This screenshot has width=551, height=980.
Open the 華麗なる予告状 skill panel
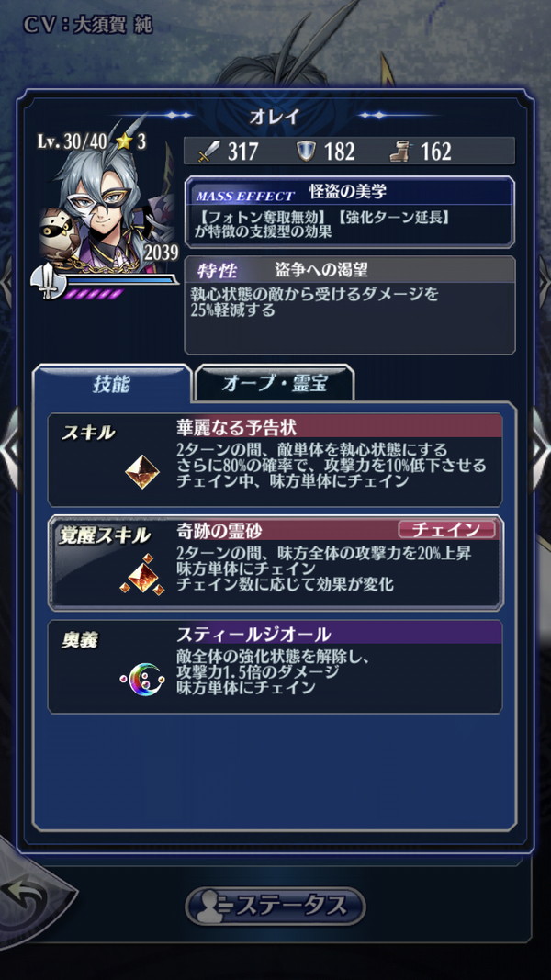tap(275, 460)
